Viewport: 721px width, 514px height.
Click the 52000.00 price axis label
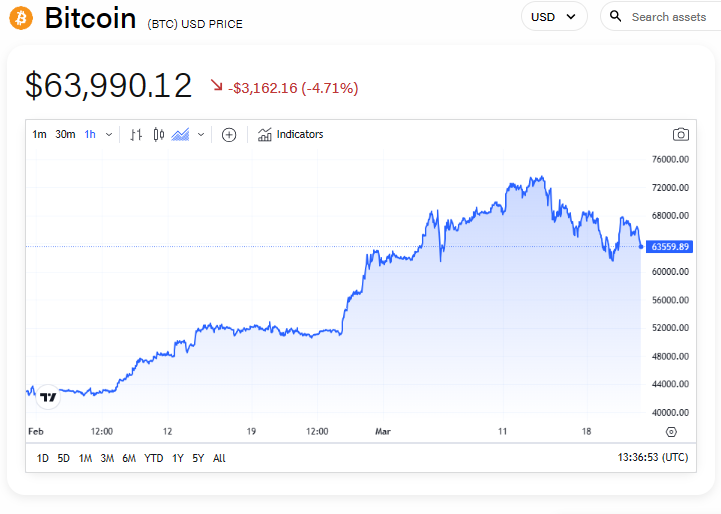tap(670, 328)
